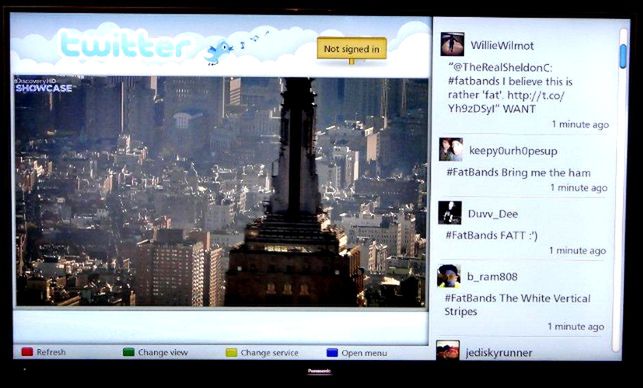Screen dimensions: 643x388
Task: Click the red Refresh button icon
Action: (x=27, y=352)
